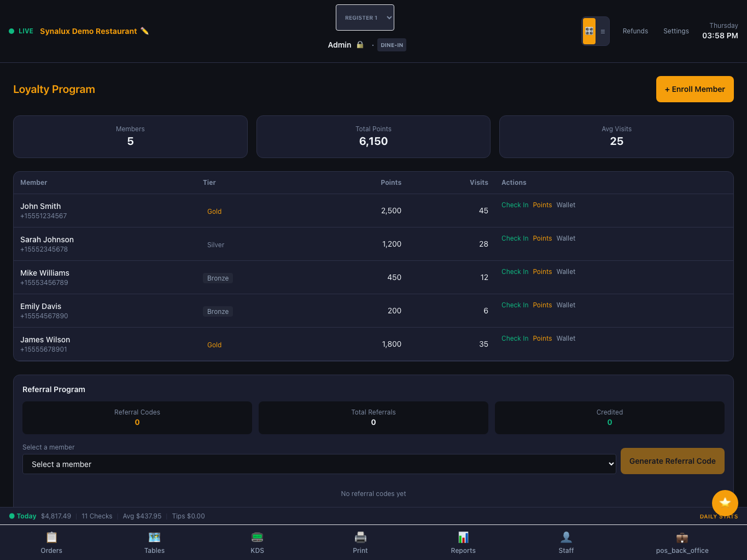Check in Mike Williams
Image resolution: width=747 pixels, height=560 pixels.
[x=515, y=272]
